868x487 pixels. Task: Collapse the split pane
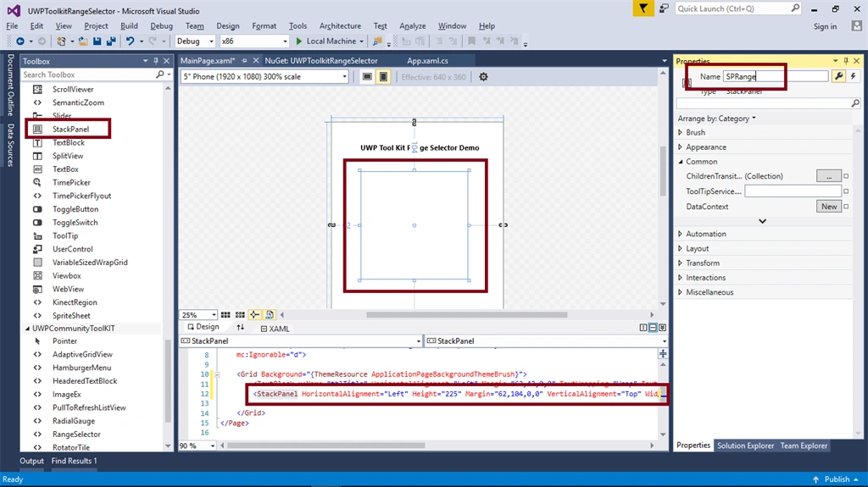[x=662, y=328]
